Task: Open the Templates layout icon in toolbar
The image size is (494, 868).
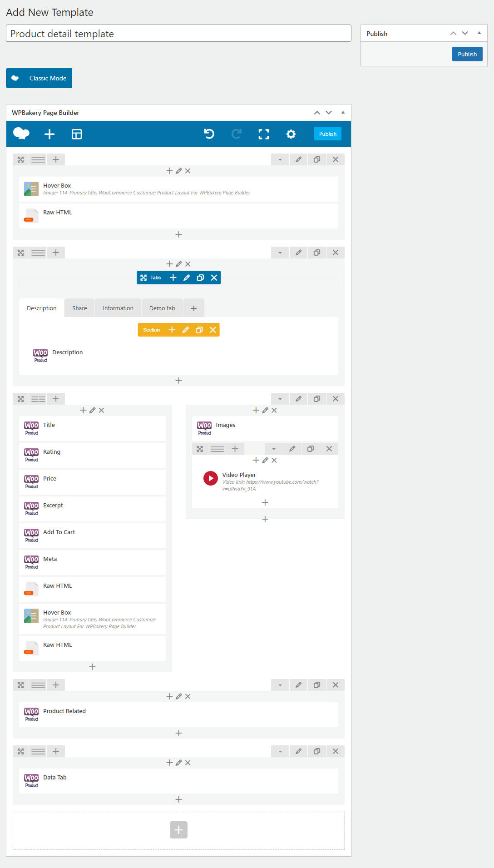Action: click(x=77, y=134)
